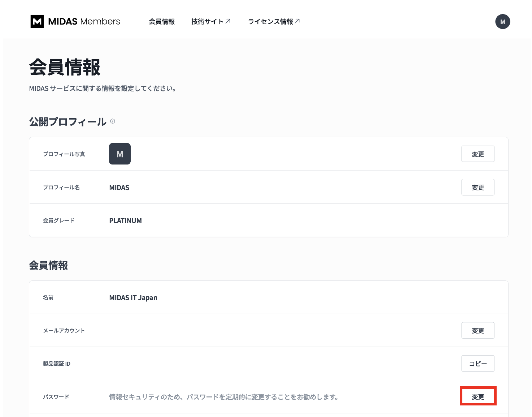Click the PLATINUM member grade value
This screenshot has height=417, width=532.
point(126,221)
